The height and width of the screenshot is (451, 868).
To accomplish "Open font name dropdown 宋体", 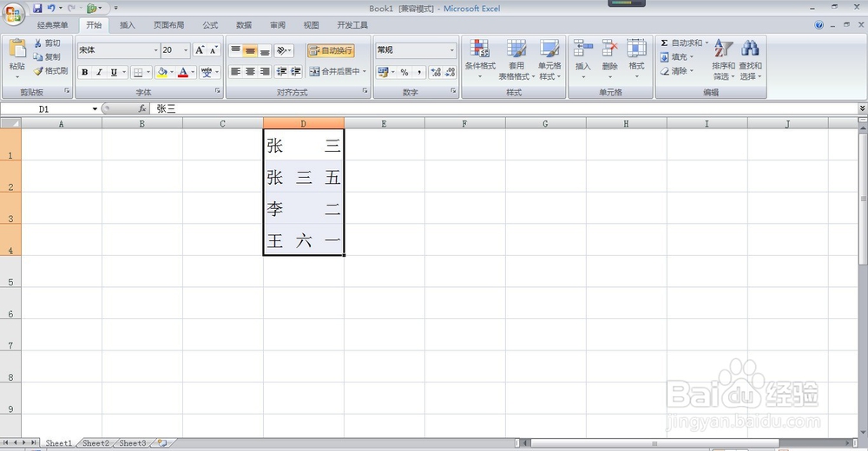I will (155, 50).
